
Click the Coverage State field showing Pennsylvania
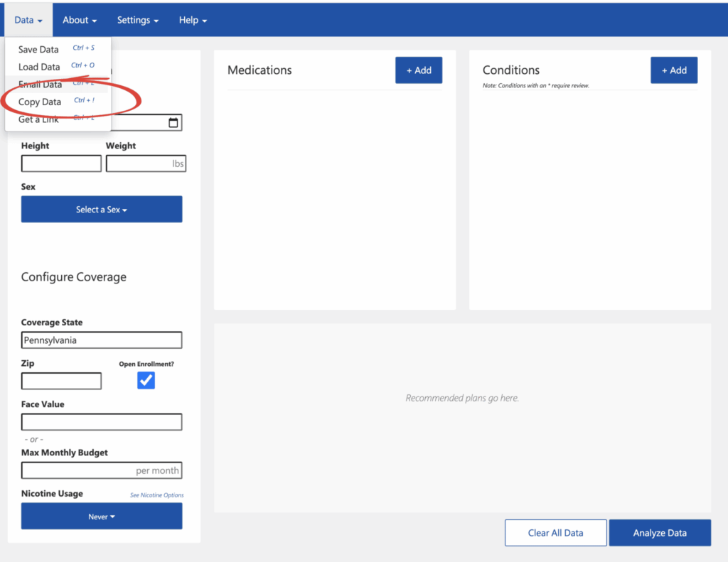pyautogui.click(x=102, y=340)
